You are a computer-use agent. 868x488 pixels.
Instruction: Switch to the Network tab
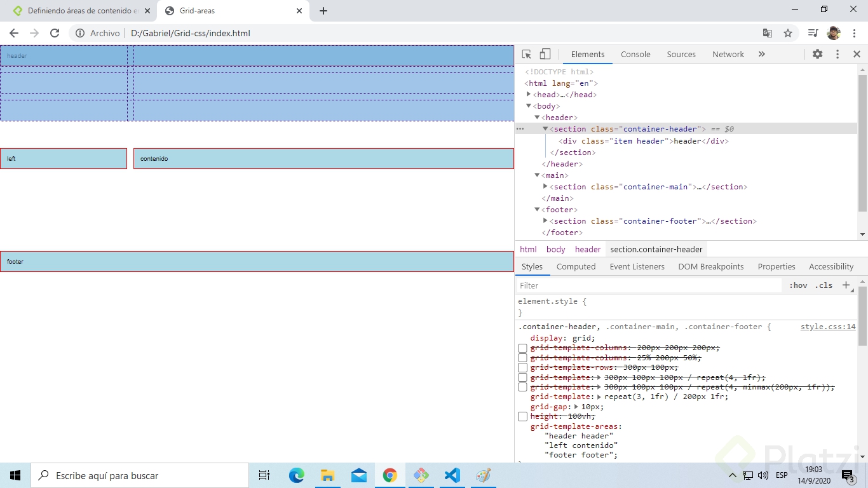728,54
